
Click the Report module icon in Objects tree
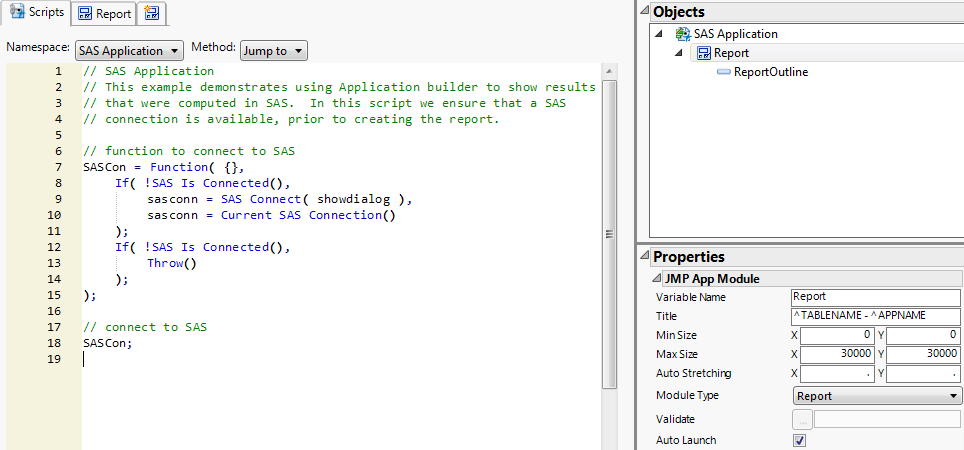coord(703,53)
